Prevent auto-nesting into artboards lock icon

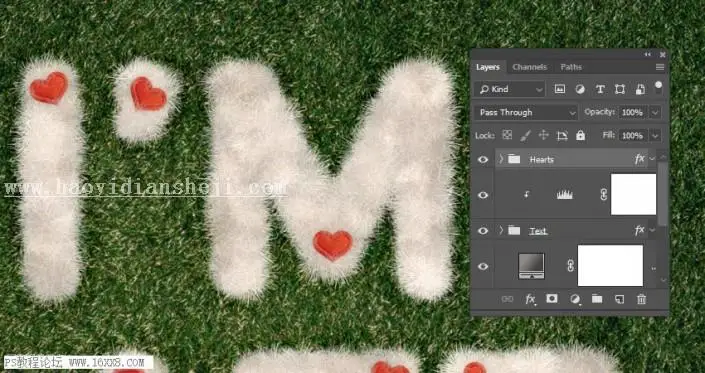point(562,135)
